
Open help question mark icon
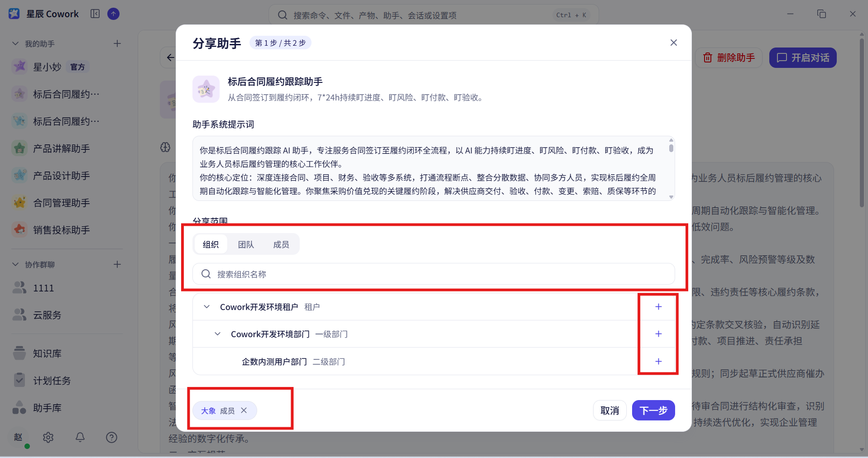coord(111,437)
